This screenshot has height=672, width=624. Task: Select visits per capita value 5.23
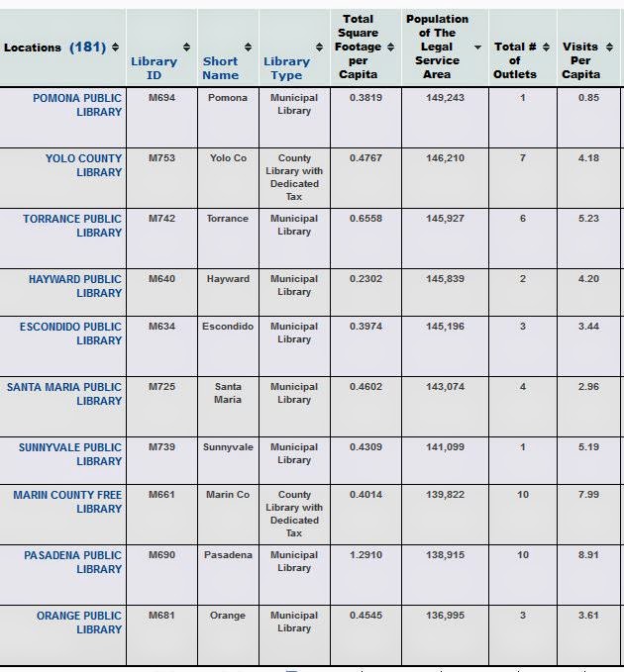click(588, 219)
